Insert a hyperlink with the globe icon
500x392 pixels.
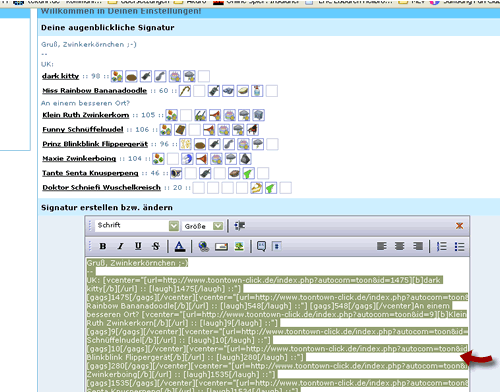204,246
